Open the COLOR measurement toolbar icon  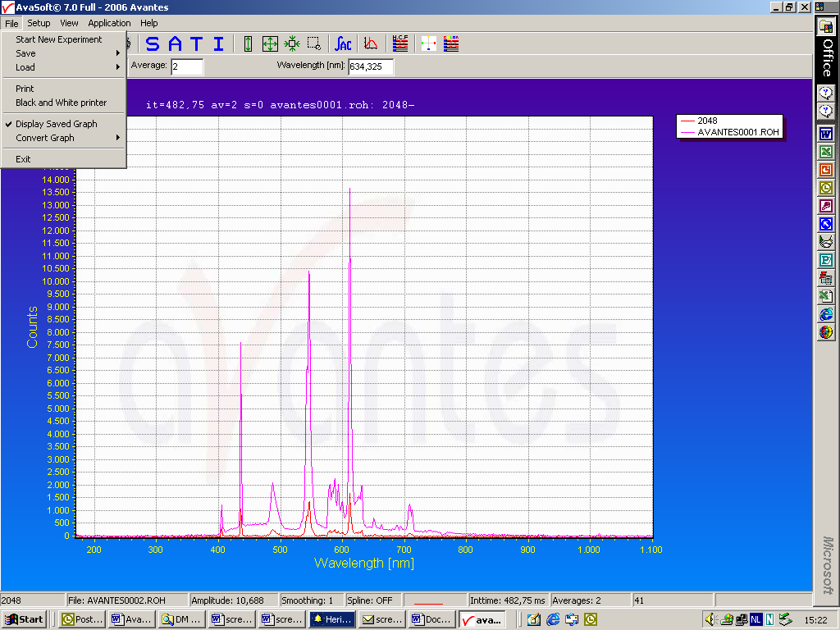[451, 44]
